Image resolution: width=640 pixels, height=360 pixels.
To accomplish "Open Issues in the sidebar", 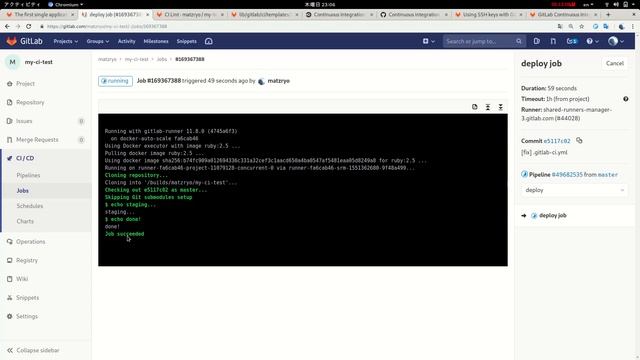I will (x=24, y=121).
